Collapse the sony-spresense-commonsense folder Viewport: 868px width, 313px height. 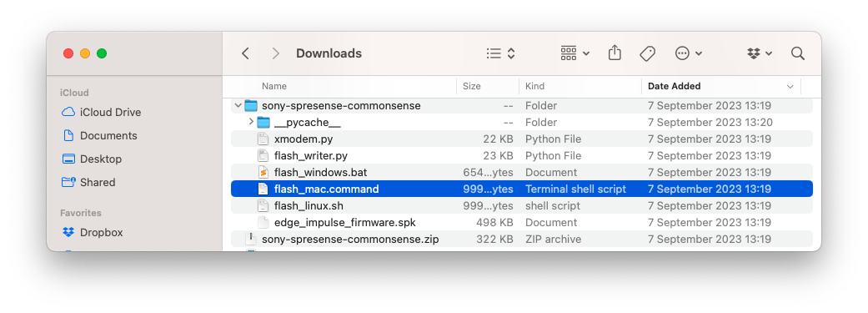(238, 106)
